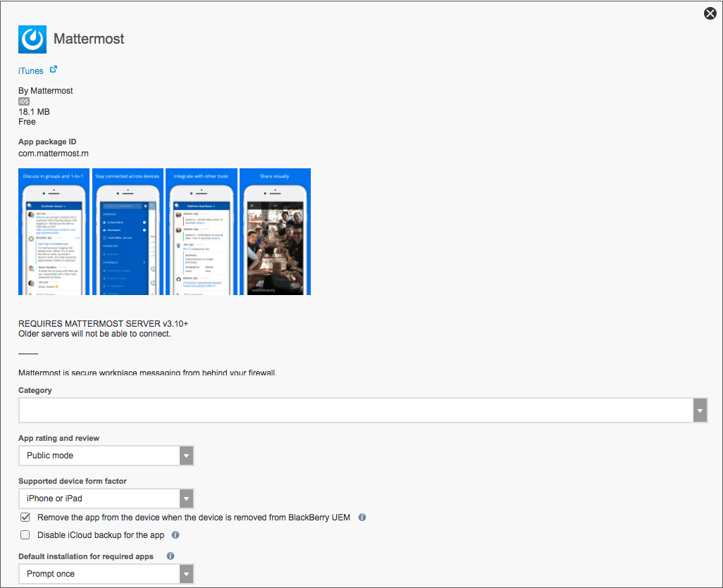The image size is (723, 588).
Task: Open the 'Share visually' screenshot
Action: (276, 232)
